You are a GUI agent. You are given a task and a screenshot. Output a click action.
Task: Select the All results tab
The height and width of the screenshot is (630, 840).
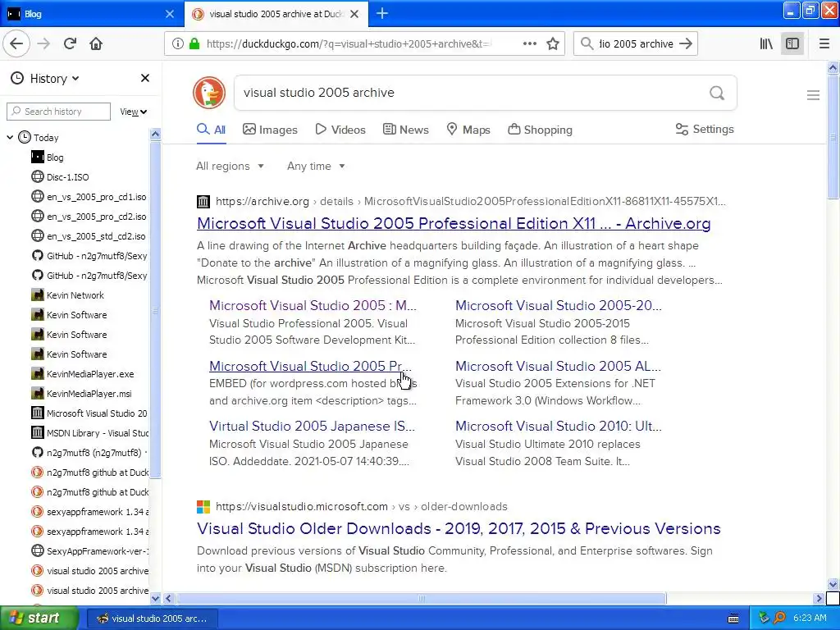[x=211, y=130]
